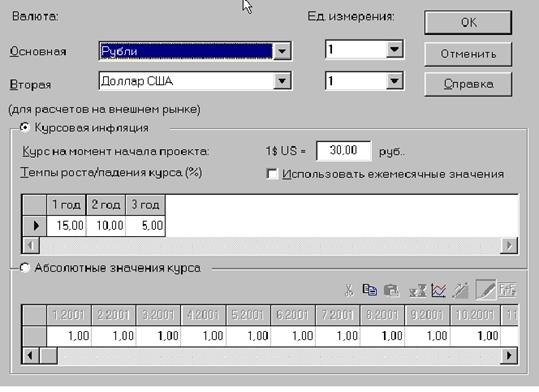Open the Вторая currency dropdown arrow

pyautogui.click(x=282, y=81)
